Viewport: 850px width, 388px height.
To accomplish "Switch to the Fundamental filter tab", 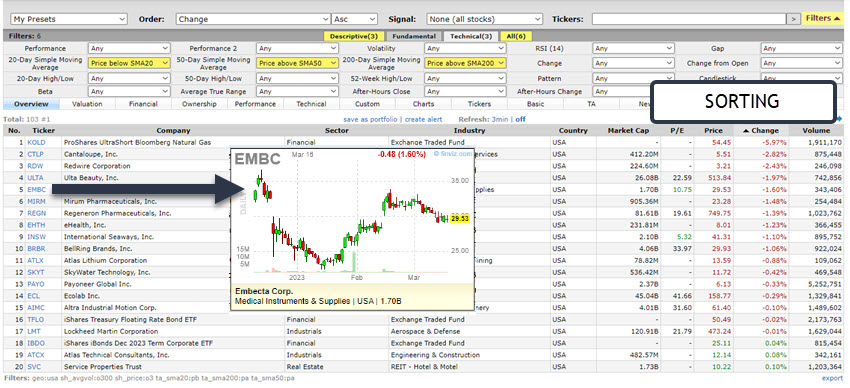I will pyautogui.click(x=413, y=36).
